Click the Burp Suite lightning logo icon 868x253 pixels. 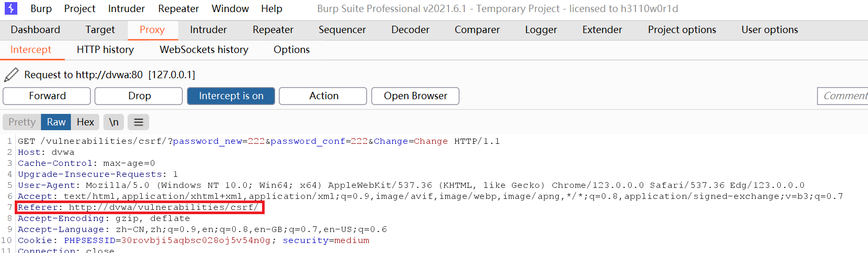11,8
